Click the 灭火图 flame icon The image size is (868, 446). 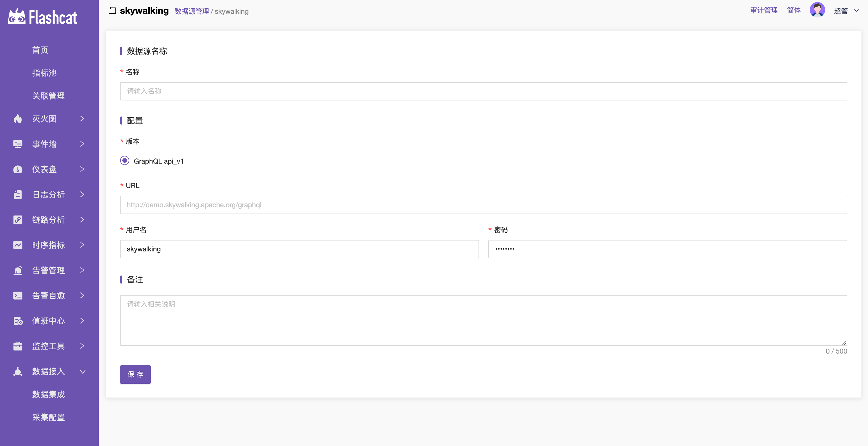(18, 119)
